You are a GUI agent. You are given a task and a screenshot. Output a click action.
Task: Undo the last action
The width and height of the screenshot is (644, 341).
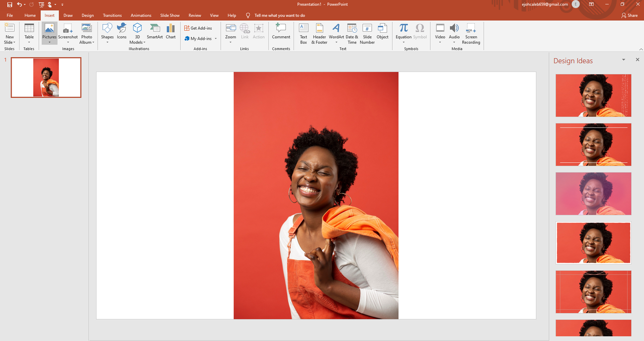(19, 5)
